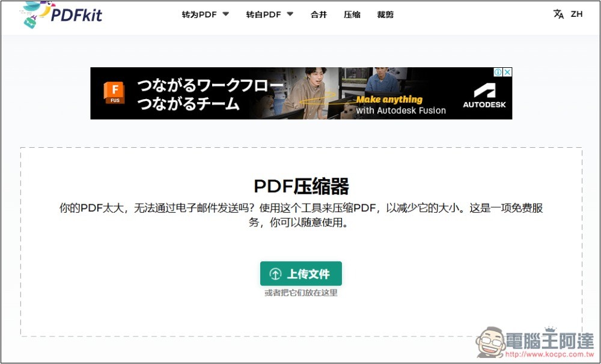Viewport: 601px width, 364px height.
Task: Open the 转为PDF menu label
Action: (x=199, y=14)
